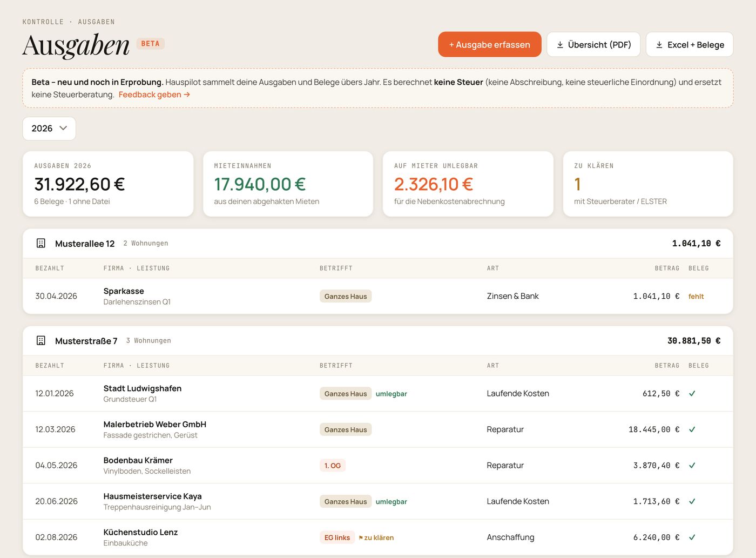This screenshot has height=558, width=756.
Task: Click 'Ganzes Haus' tag on Sparkasse row
Action: [346, 297]
